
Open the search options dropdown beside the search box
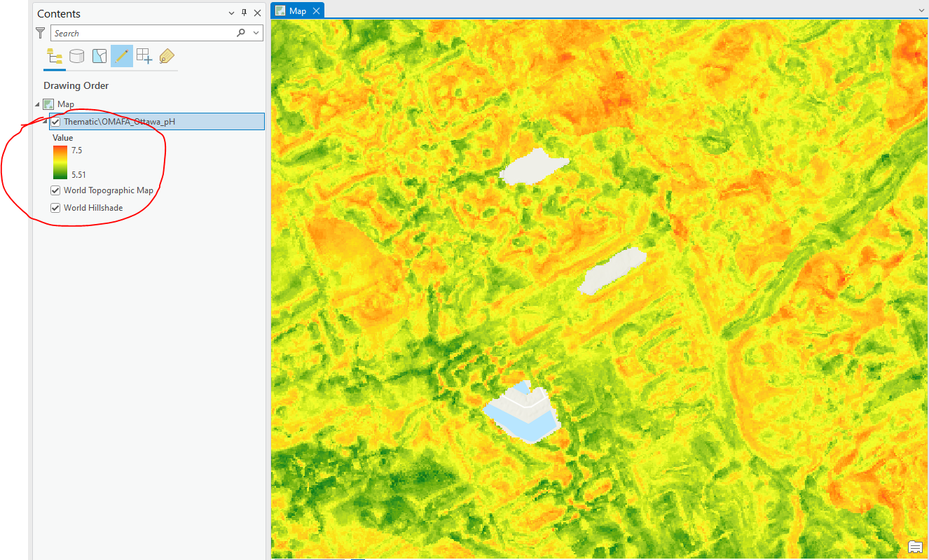[x=255, y=32]
